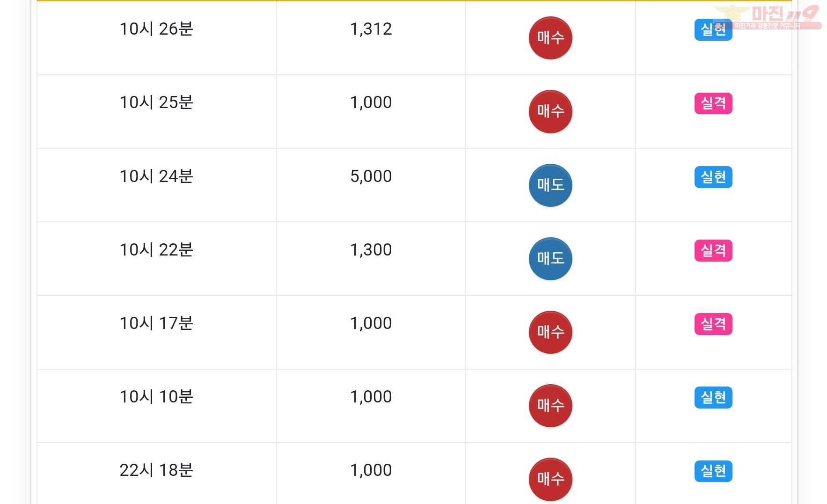827x504 pixels.
Task: Click the 1,312 amount value
Action: coord(371,29)
